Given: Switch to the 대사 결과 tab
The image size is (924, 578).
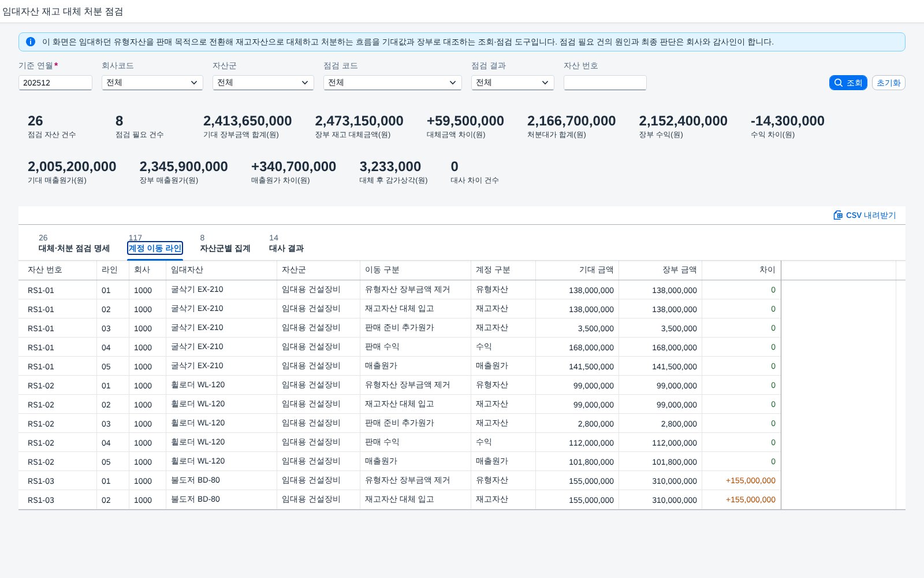Looking at the screenshot, I should coord(286,243).
